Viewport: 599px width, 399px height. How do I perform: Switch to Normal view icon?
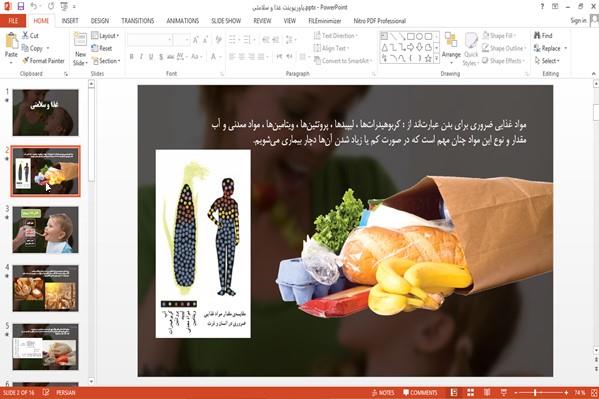[x=453, y=393]
